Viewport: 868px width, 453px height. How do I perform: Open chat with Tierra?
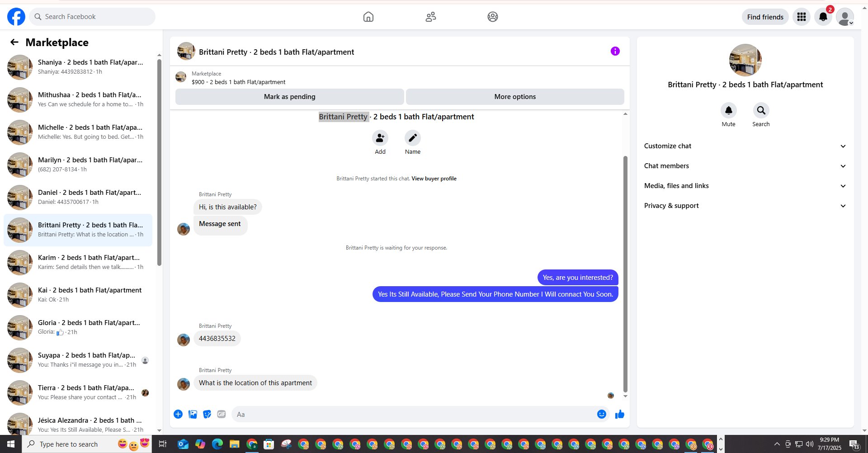78,392
